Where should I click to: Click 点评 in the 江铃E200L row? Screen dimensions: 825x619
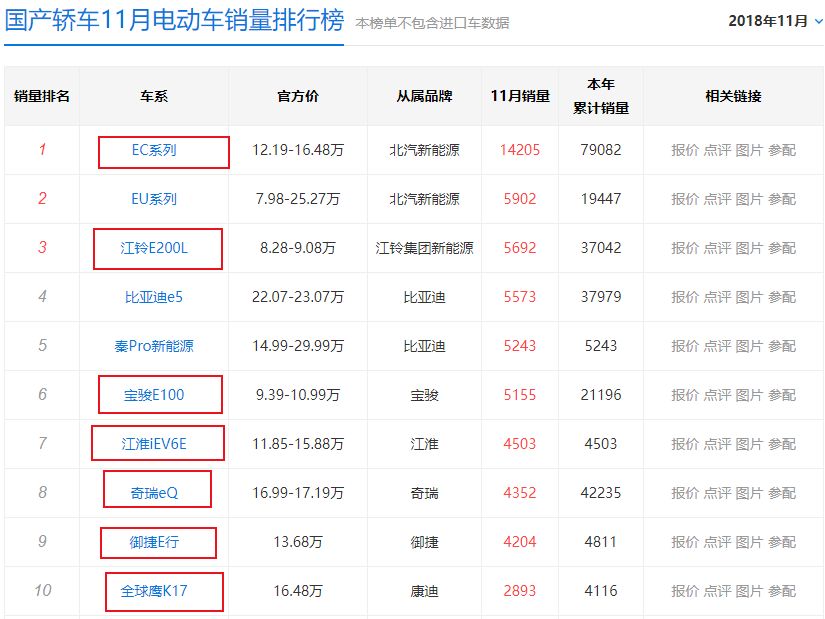pyautogui.click(x=717, y=248)
